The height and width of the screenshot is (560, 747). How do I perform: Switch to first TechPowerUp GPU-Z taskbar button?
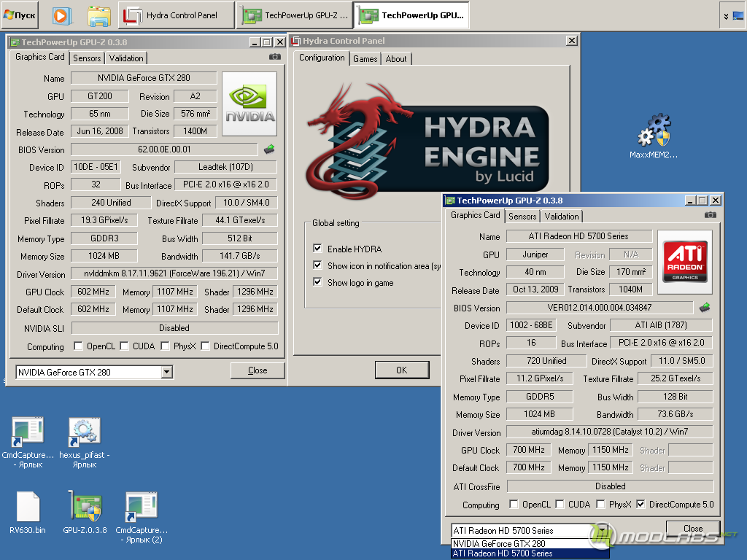click(295, 15)
